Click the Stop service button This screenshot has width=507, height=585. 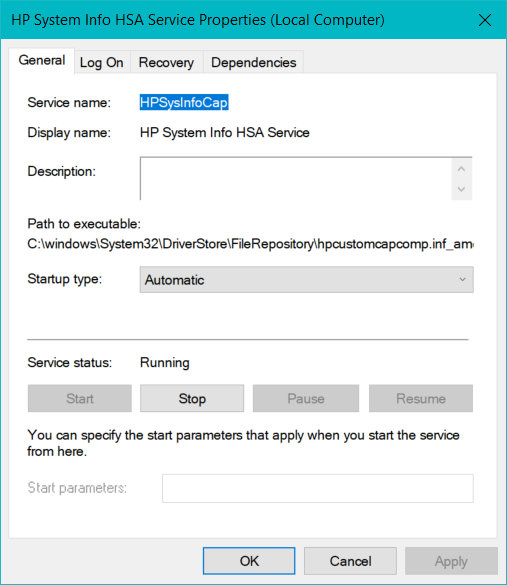coord(192,398)
